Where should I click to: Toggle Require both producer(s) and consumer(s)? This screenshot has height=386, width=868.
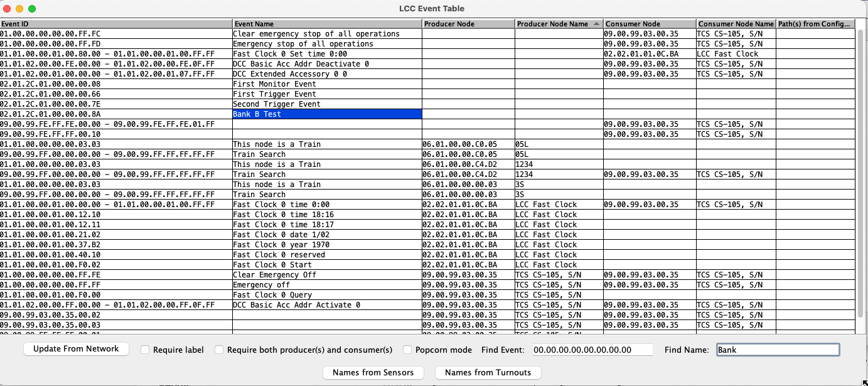click(x=219, y=350)
